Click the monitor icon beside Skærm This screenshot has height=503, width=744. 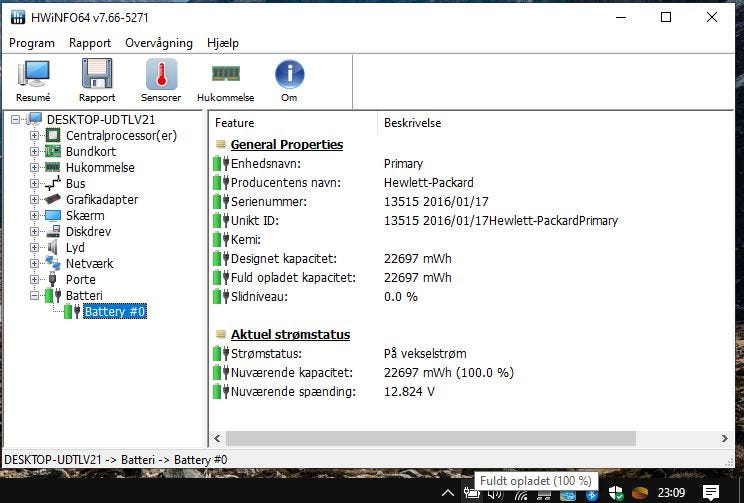click(x=53, y=215)
